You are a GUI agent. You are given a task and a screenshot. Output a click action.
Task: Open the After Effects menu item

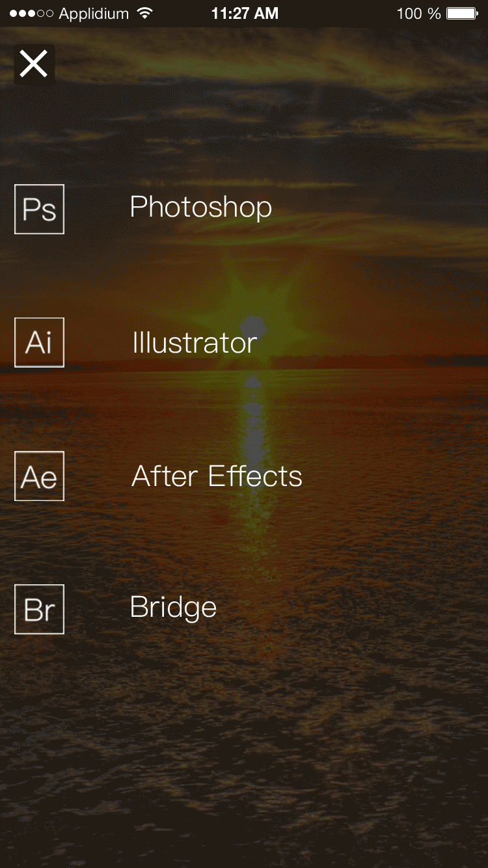(x=217, y=476)
